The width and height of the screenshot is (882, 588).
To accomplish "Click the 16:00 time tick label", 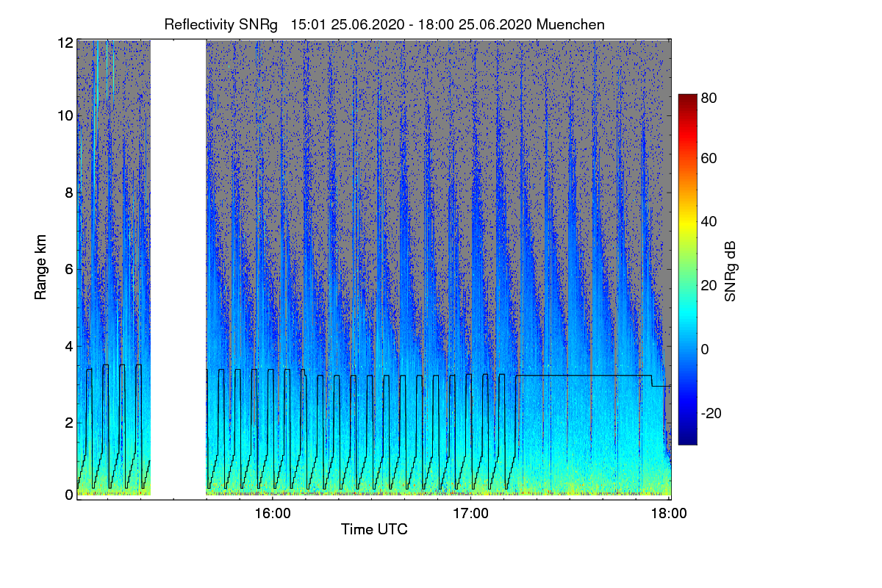I will point(272,514).
